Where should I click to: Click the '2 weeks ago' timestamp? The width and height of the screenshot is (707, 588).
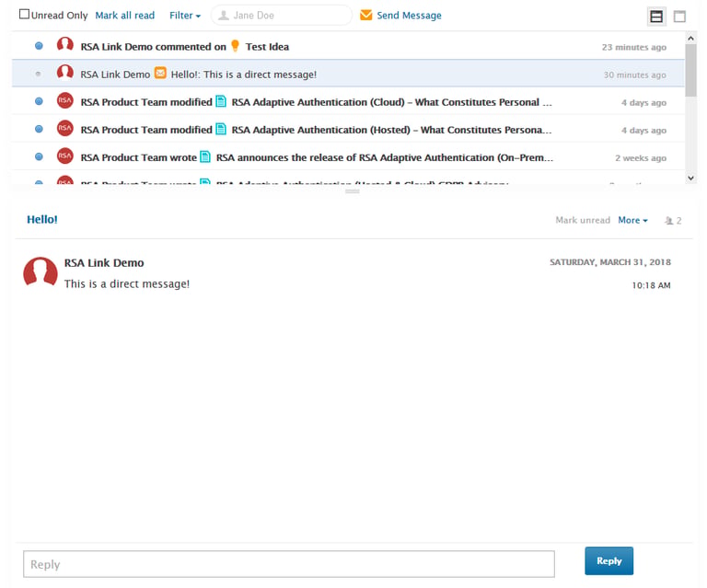(x=641, y=158)
